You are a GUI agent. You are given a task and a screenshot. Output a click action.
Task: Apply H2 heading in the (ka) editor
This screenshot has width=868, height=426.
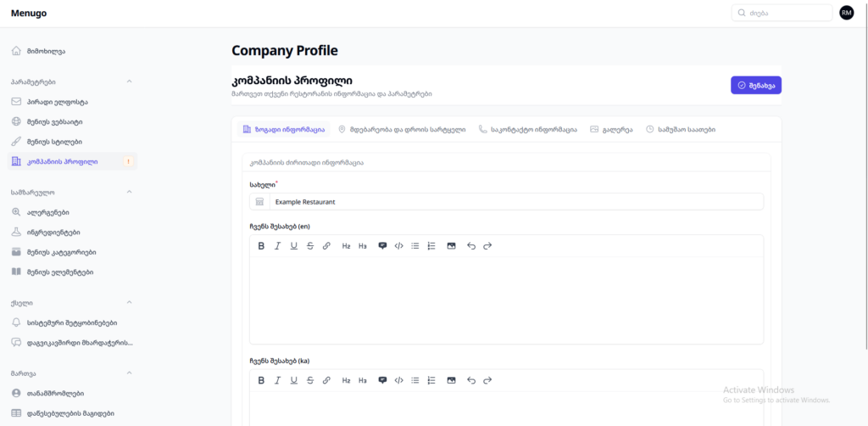click(x=346, y=380)
